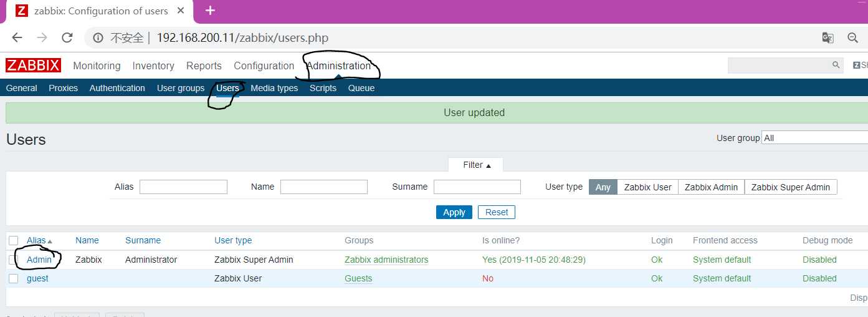Toggle the select-all users checkbox
The image size is (868, 317).
coord(14,240)
